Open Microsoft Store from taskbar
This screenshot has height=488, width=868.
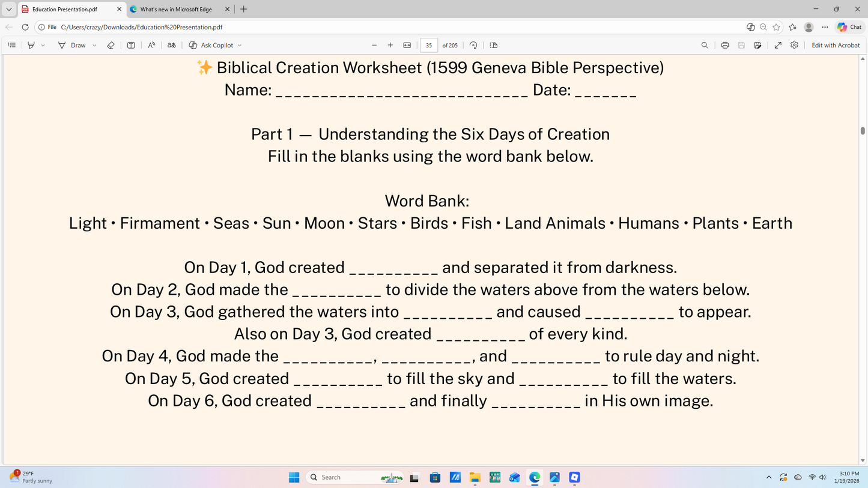[435, 477]
